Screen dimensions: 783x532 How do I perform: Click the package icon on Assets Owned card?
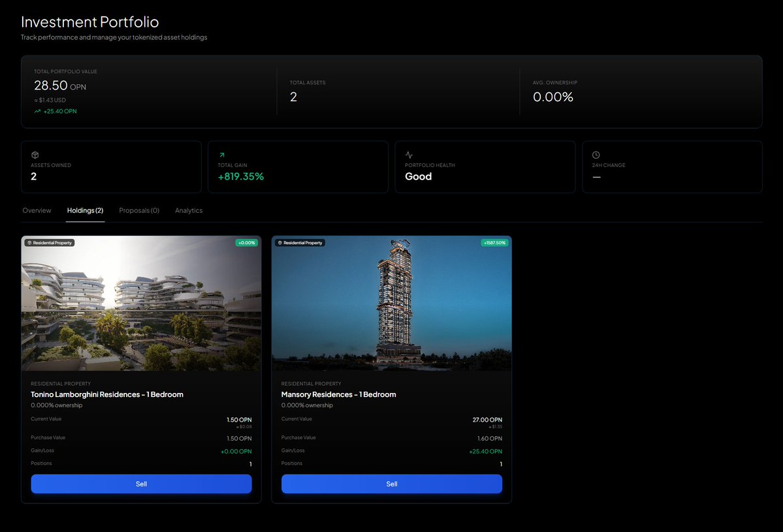tap(35, 155)
